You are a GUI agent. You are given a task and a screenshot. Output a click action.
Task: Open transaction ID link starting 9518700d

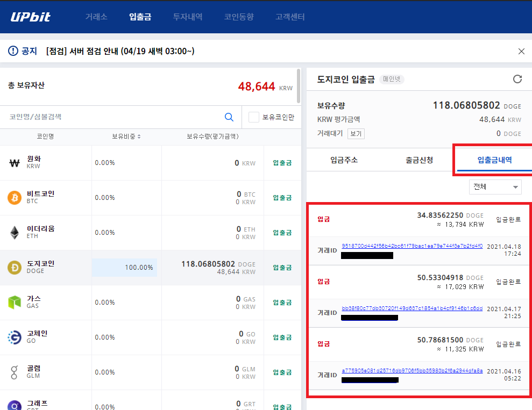tap(412, 246)
